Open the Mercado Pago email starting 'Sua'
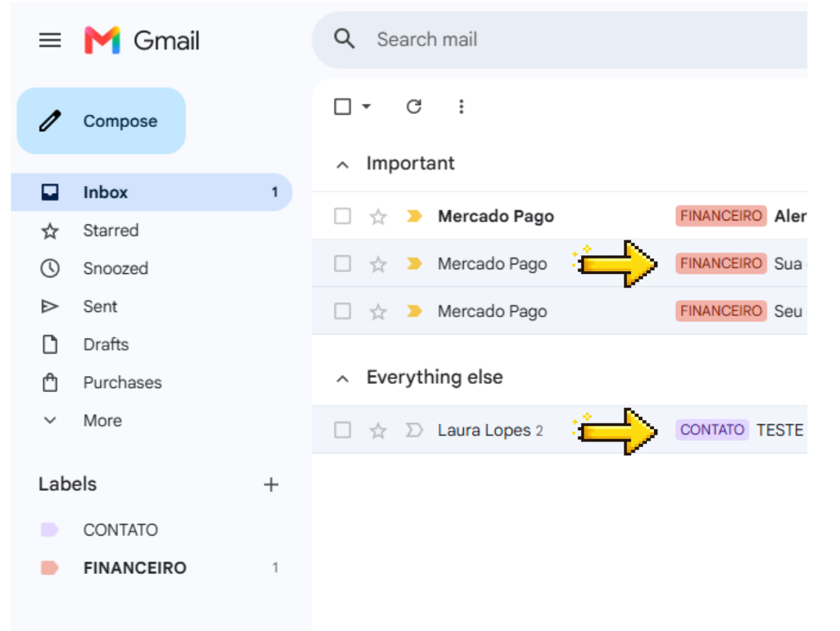 click(559, 264)
